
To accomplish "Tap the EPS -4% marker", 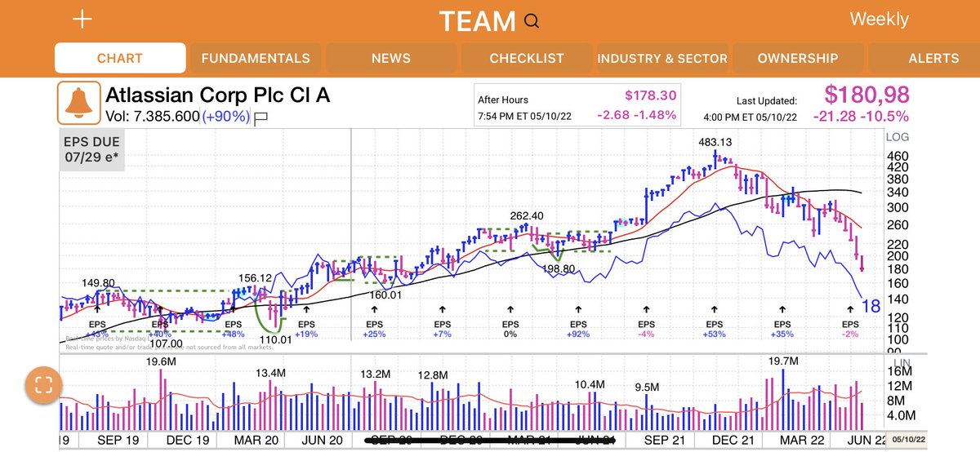I will point(646,329).
